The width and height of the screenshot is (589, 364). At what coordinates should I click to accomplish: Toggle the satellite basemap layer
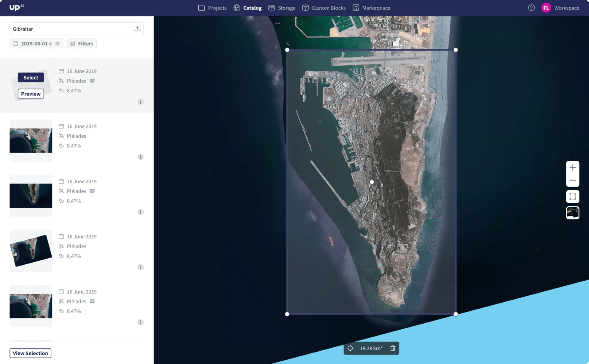pos(572,213)
